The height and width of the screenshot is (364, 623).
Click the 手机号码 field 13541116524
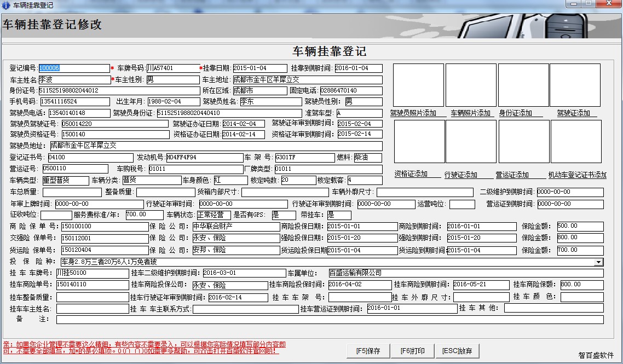tap(74, 102)
